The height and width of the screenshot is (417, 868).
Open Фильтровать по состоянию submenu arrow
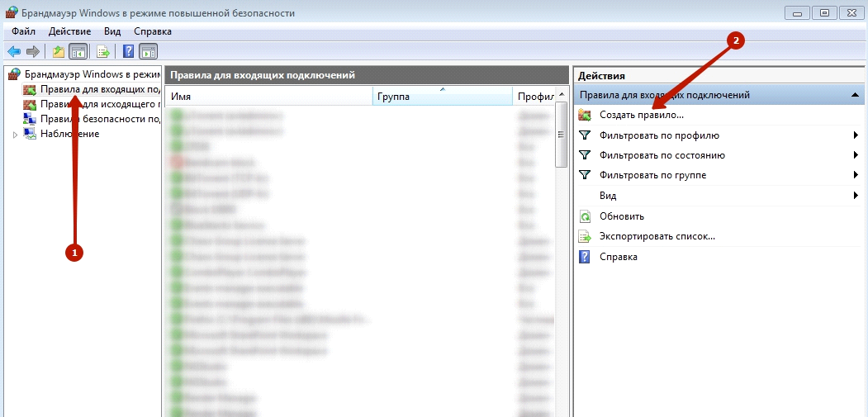pyautogui.click(x=856, y=155)
